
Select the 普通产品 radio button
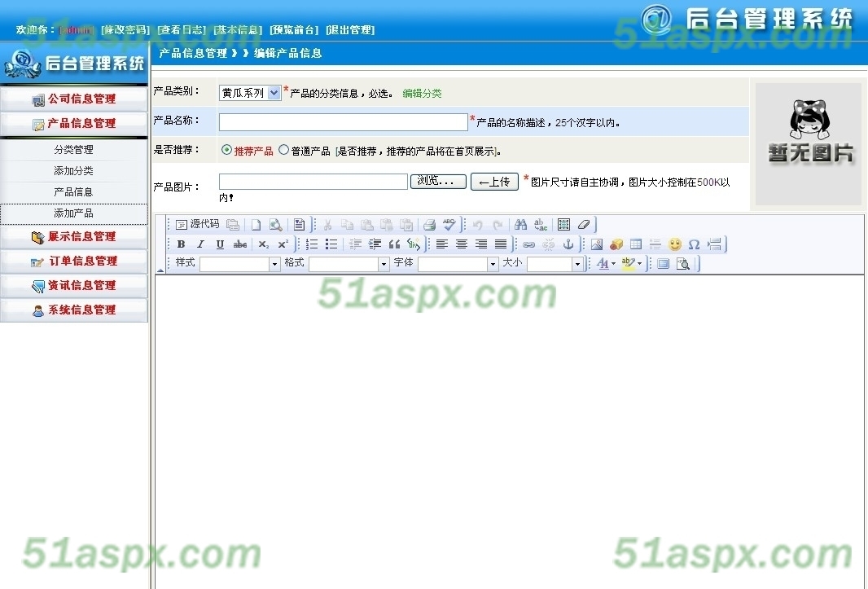tap(283, 150)
